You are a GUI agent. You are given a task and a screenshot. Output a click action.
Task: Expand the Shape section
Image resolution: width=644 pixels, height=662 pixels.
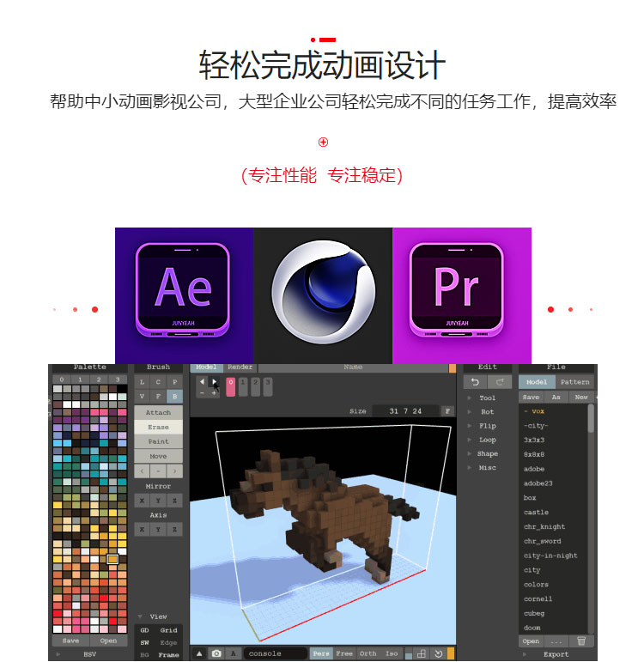coord(487,453)
